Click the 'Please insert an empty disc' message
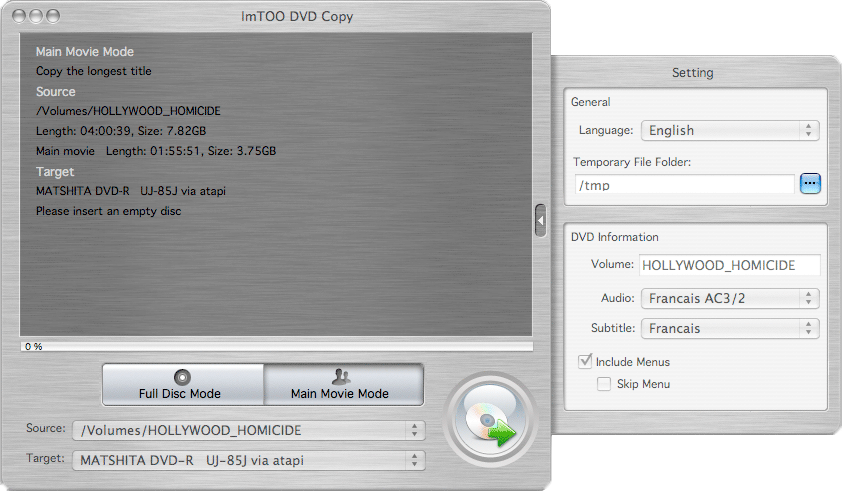Screen dimensions: 843x491 click(x=109, y=211)
